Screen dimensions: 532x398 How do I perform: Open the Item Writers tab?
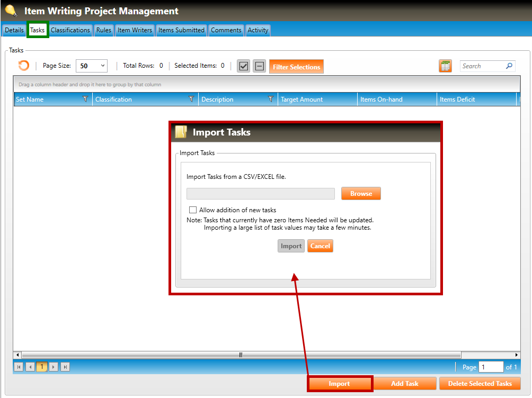pos(135,30)
